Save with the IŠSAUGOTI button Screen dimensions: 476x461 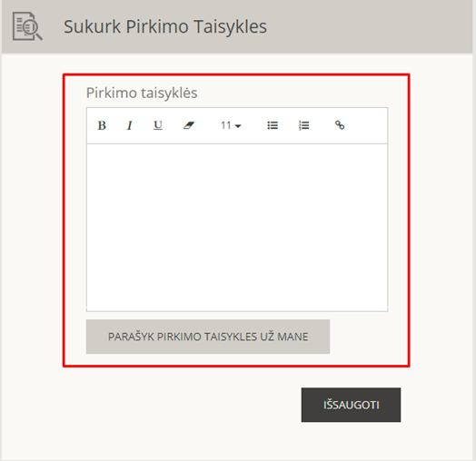coord(351,405)
